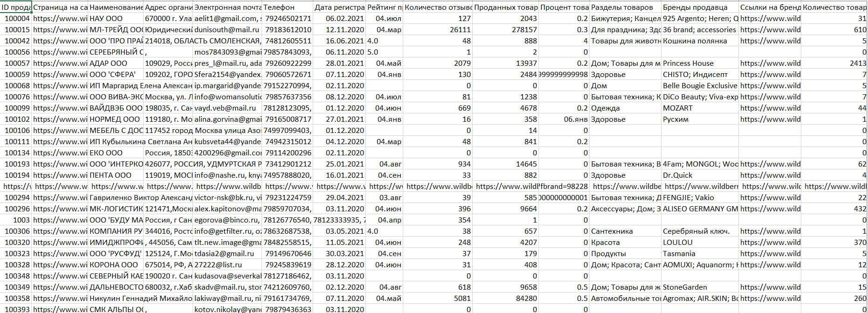Click phone cell 79245839619
Image resolution: width=868 pixels, height=313 pixels.
click(288, 264)
